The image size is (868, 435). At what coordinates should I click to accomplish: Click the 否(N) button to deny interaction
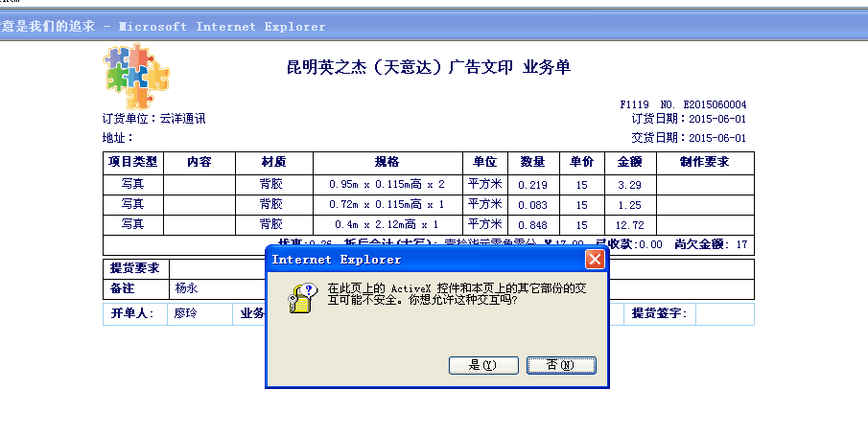tap(561, 365)
